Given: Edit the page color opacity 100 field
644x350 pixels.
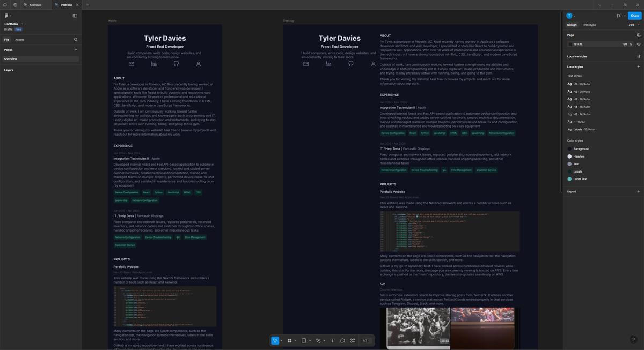Looking at the screenshot, I should (x=624, y=44).
